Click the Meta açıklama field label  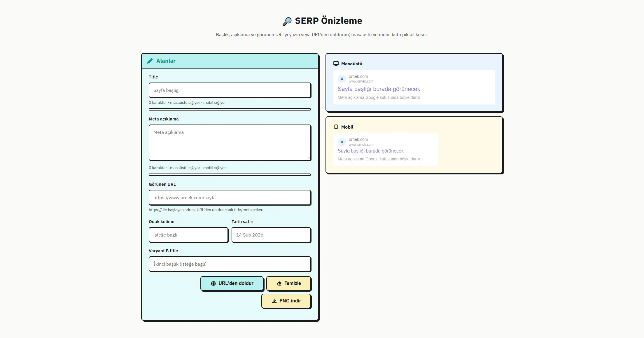164,119
